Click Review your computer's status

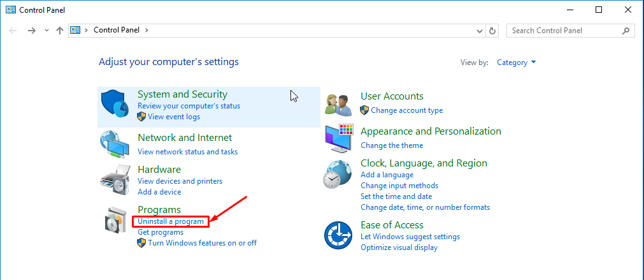click(189, 106)
